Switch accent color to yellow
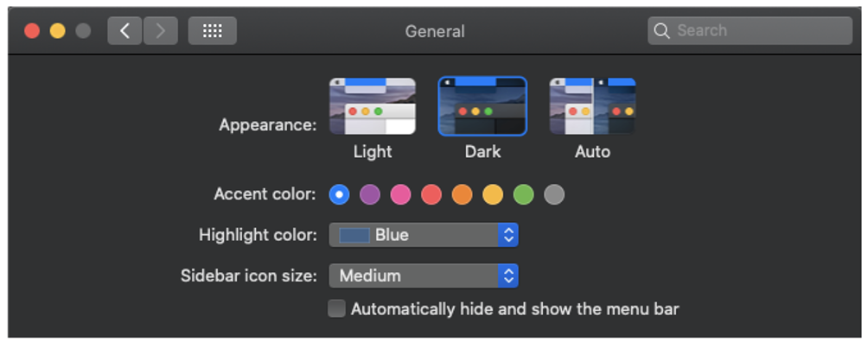This screenshot has height=348, width=868. pyautogui.click(x=493, y=194)
